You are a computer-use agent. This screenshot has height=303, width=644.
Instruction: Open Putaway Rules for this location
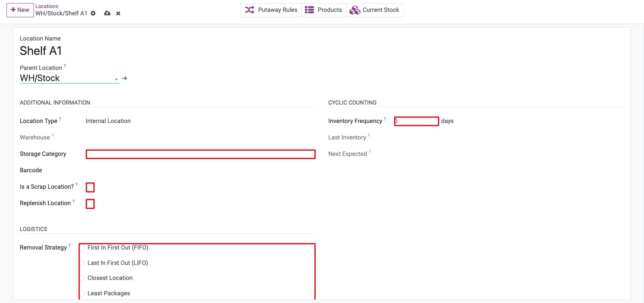(x=271, y=10)
